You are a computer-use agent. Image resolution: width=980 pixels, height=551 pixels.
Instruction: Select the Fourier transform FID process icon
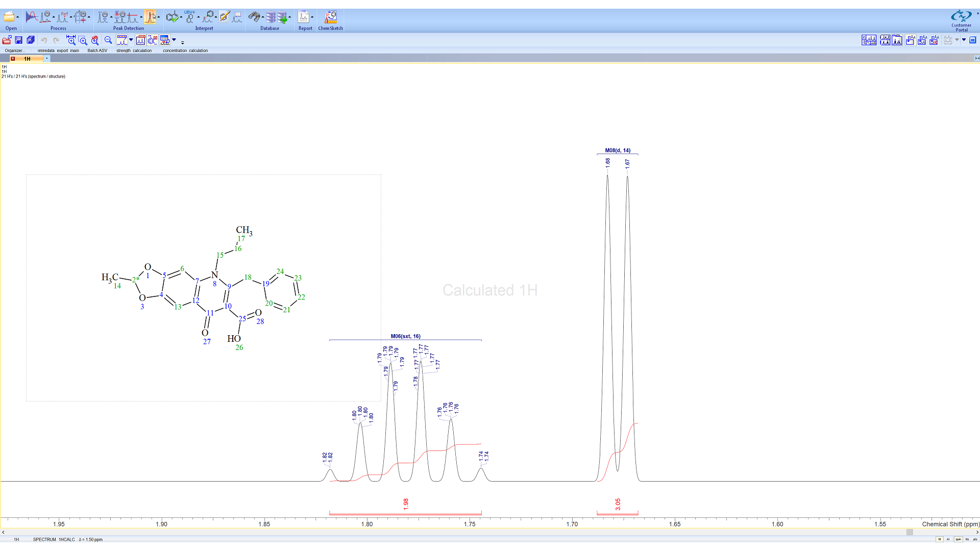click(32, 17)
